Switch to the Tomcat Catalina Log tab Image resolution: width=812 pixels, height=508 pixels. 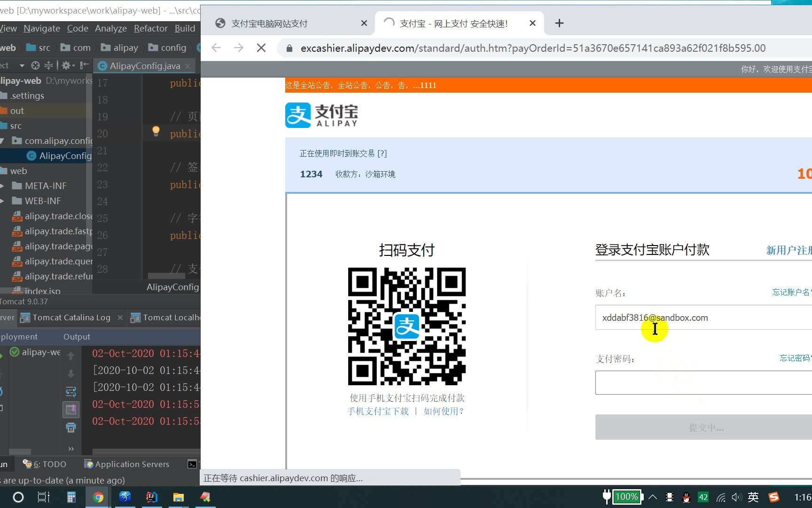pyautogui.click(x=70, y=317)
